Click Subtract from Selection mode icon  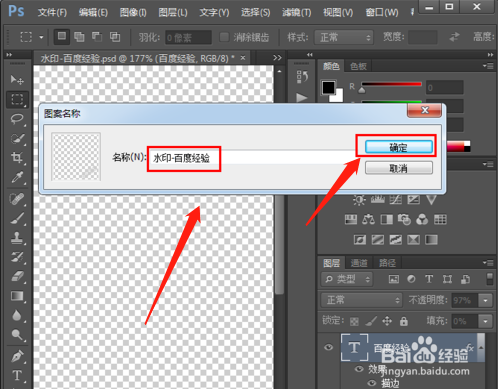97,37
